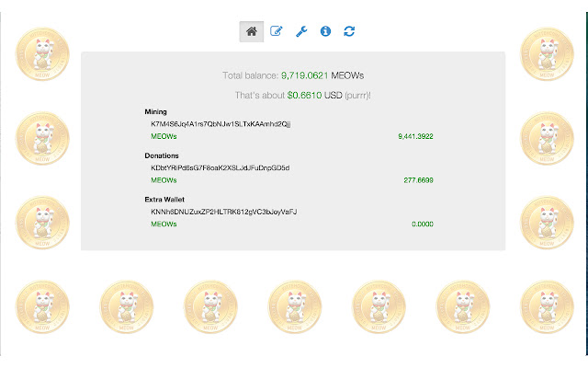Viewport: 588px width, 368px height.
Task: Select Mining address K7M4S6Jq4A1rs7QbNJw1SLTxKAAmhd2Qjj
Action: tap(220, 124)
